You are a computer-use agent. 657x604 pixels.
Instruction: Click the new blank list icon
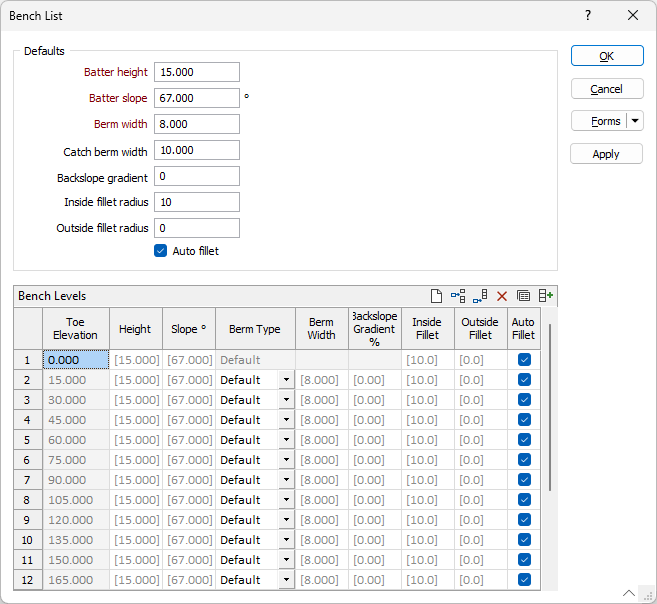tap(436, 296)
